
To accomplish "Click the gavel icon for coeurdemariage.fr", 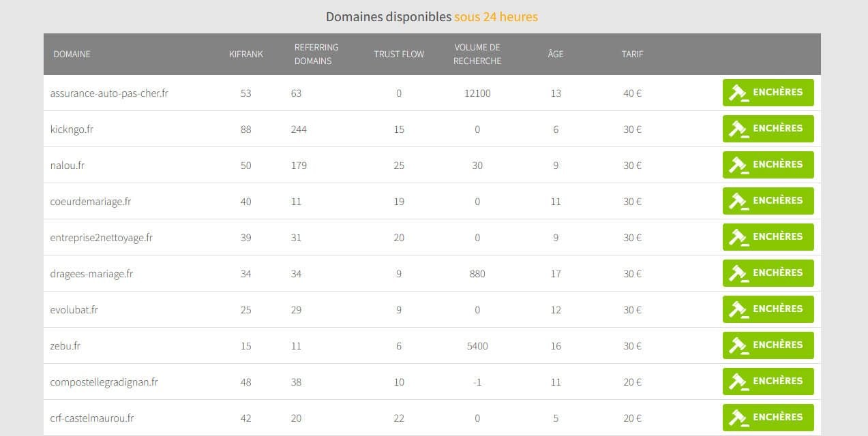I will tap(739, 202).
